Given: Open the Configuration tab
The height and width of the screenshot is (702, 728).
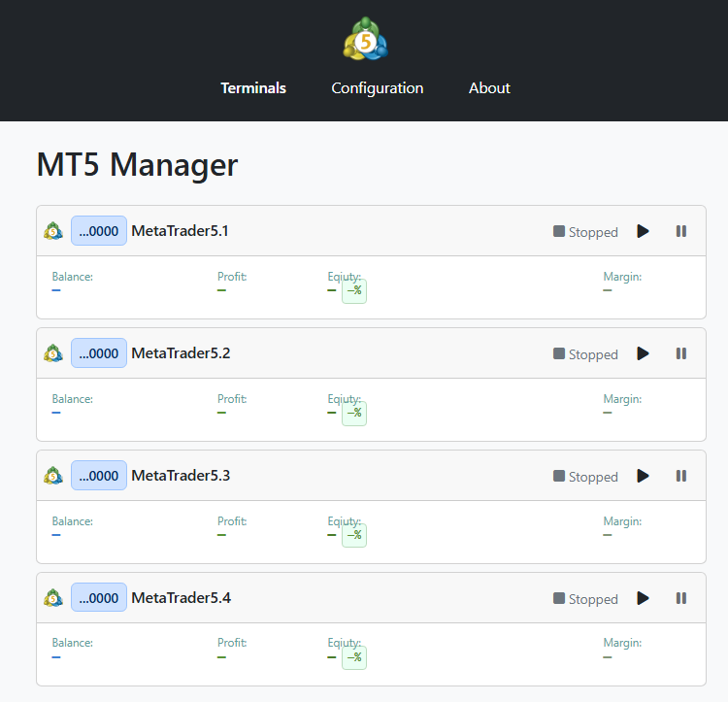Looking at the screenshot, I should pyautogui.click(x=377, y=87).
